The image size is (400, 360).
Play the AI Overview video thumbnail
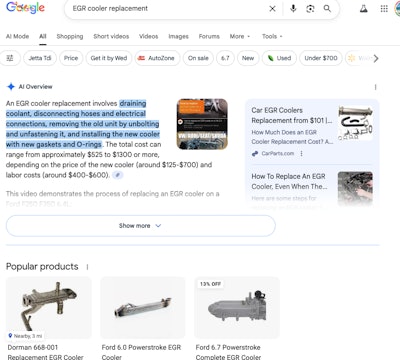(x=202, y=124)
